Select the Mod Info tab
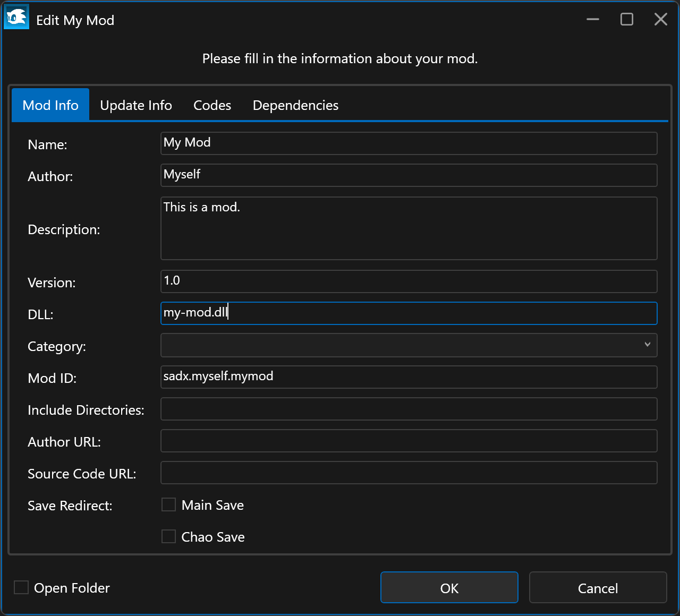Image resolution: width=680 pixels, height=616 pixels. (50, 105)
